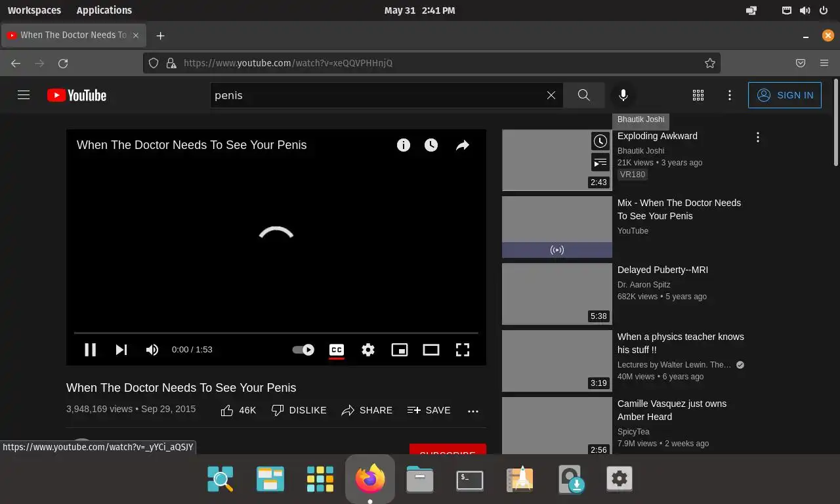This screenshot has height=504, width=840.
Task: Click the SIGN IN button
Action: coord(785,95)
